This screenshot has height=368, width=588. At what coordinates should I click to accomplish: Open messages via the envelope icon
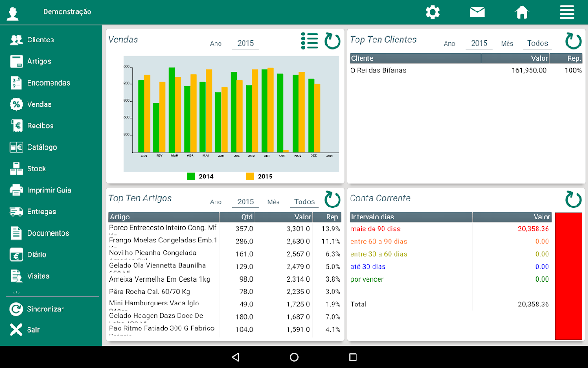477,12
